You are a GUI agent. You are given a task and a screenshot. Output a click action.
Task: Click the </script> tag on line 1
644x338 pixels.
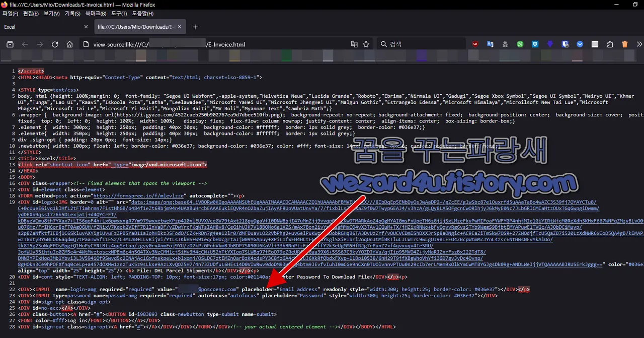tap(31, 71)
